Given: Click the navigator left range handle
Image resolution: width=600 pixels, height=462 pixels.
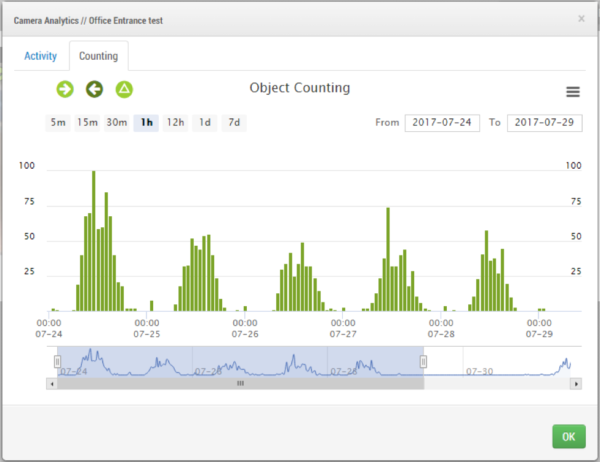Looking at the screenshot, I should click(57, 361).
